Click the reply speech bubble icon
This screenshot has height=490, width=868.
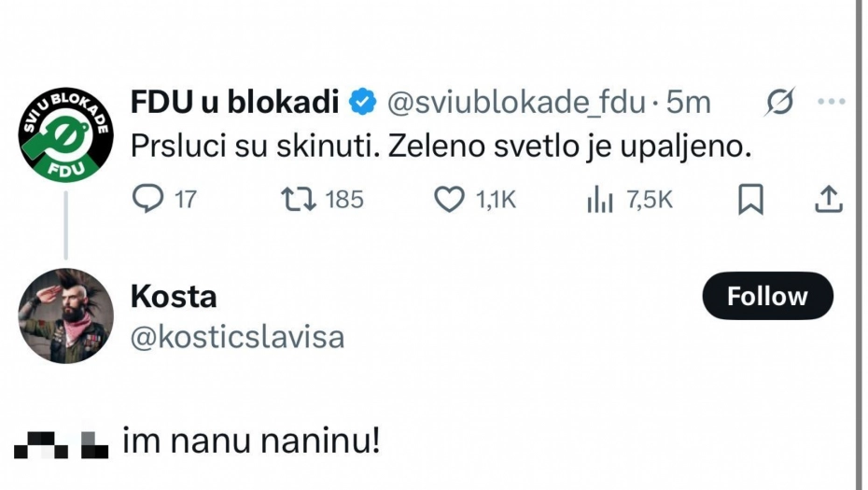tap(147, 199)
